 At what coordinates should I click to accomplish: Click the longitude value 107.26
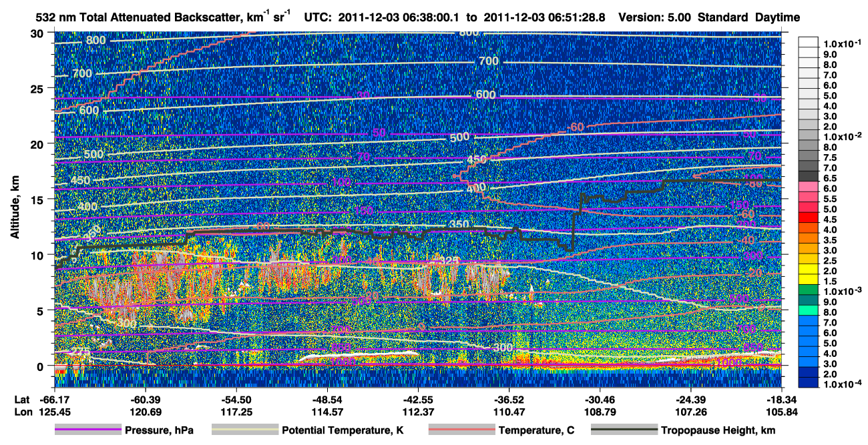pos(690,411)
